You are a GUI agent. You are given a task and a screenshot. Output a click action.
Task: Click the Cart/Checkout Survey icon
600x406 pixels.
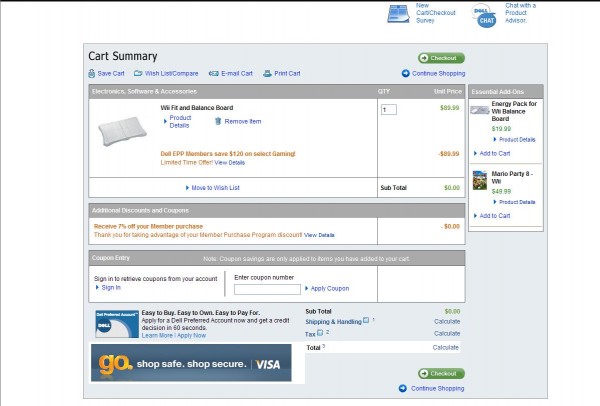398,14
